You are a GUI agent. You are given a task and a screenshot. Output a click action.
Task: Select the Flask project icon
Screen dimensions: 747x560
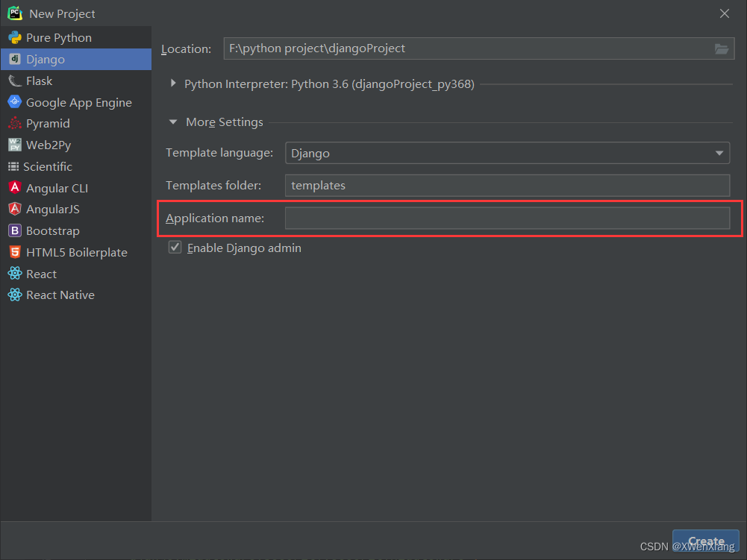click(x=16, y=81)
